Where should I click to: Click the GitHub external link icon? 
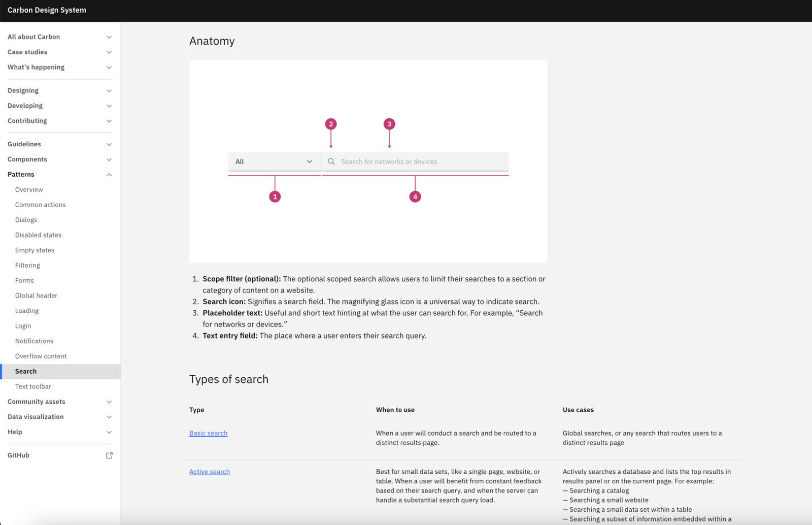[109, 455]
